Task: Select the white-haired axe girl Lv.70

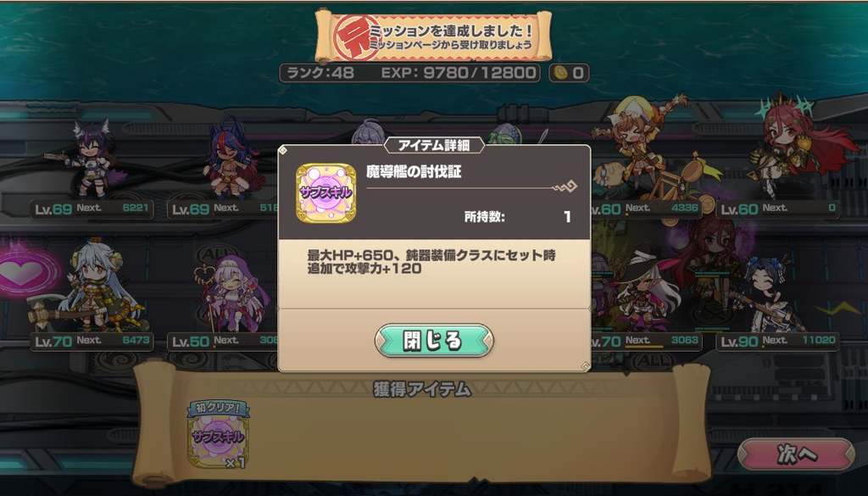Action: pyautogui.click(x=92, y=291)
